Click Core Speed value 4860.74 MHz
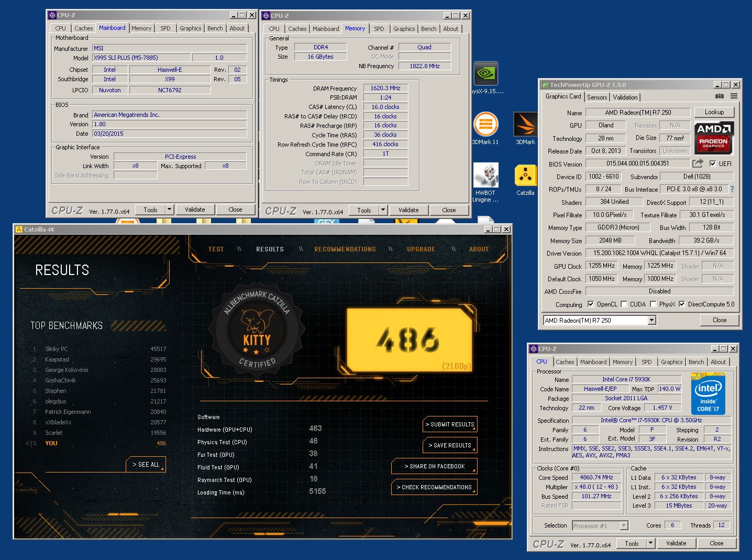Viewport: 752px width, 560px height. pos(596,478)
